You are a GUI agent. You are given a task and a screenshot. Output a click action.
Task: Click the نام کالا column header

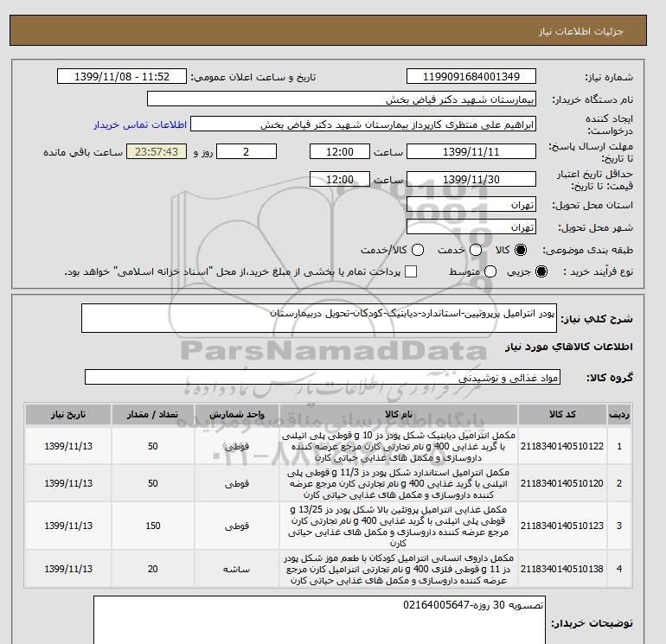pyautogui.click(x=399, y=414)
